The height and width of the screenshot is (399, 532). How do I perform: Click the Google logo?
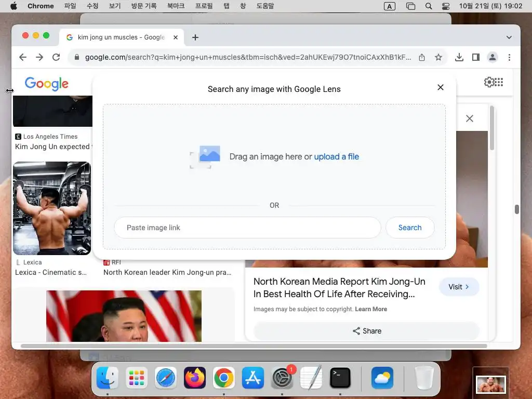click(x=46, y=84)
